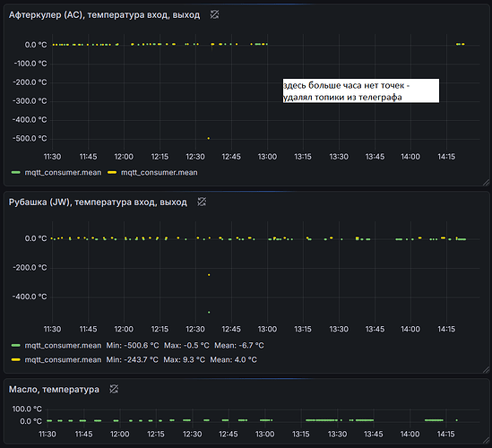Click the -500 °C outlier point in Афтеркулер chart
This screenshot has width=492, height=448.
208,138
